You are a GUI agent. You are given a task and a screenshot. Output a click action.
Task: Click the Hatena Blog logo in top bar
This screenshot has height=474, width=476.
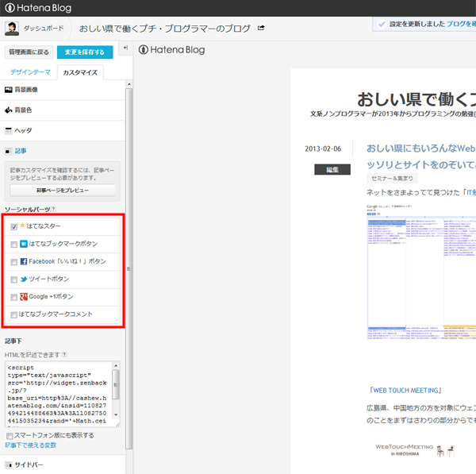coord(38,8)
